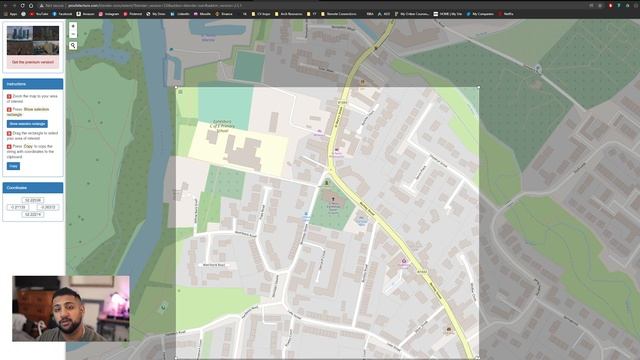This screenshot has width=640, height=360.
Task: Click the church marker on the map
Action: [333, 200]
